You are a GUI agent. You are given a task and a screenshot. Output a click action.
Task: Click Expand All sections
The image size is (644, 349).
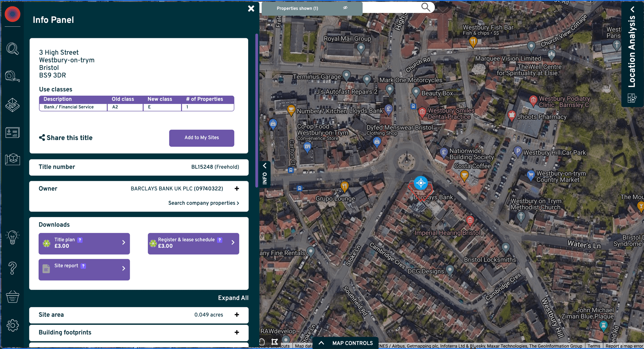pos(233,298)
